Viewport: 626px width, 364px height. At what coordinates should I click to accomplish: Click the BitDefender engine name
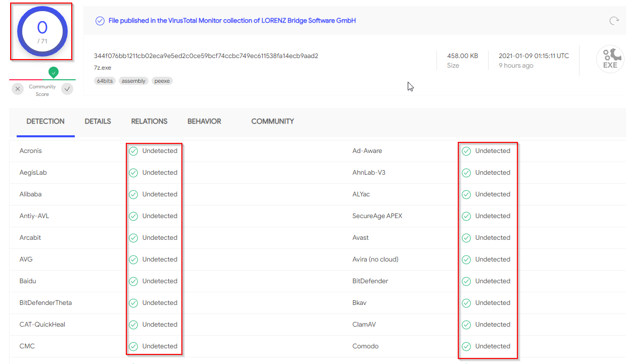click(370, 281)
